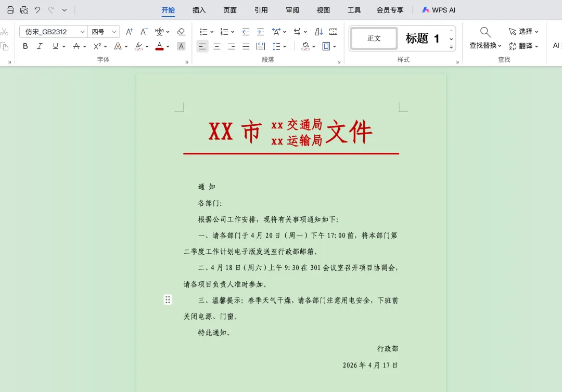Image resolution: width=562 pixels, height=392 pixels.
Task: Open the font color dropdown arrow
Action: 168,47
